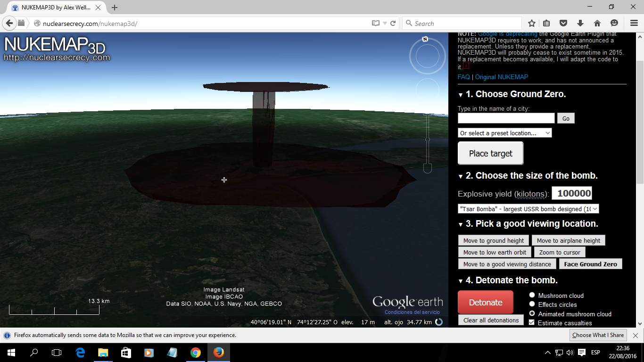Viewport: 644px width, 362px height.
Task: Open the FAQ link
Action: coord(464,77)
